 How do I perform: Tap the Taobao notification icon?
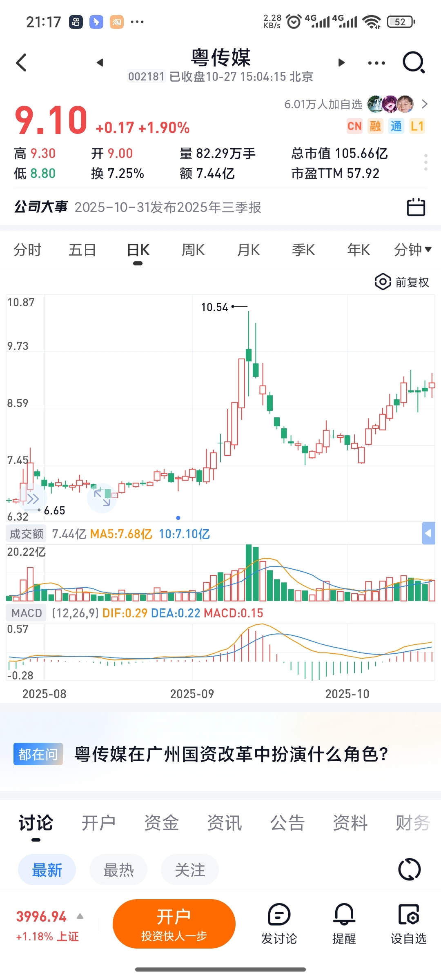(x=116, y=22)
